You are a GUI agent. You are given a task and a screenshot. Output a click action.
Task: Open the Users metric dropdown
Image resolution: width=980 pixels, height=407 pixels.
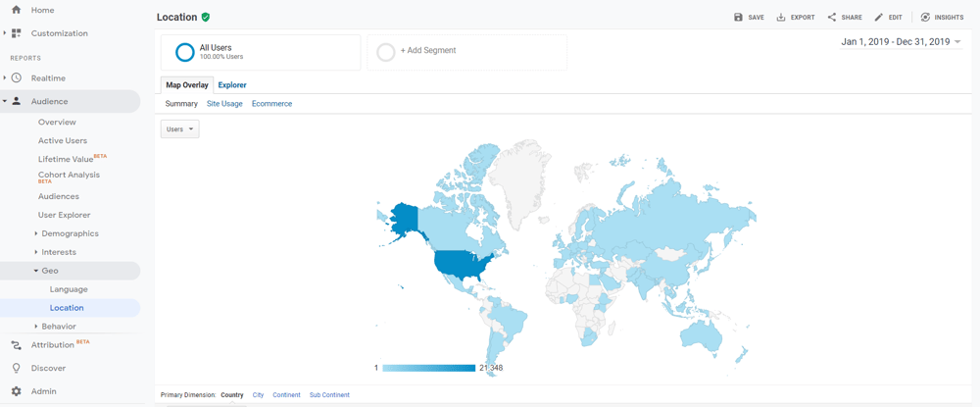180,128
